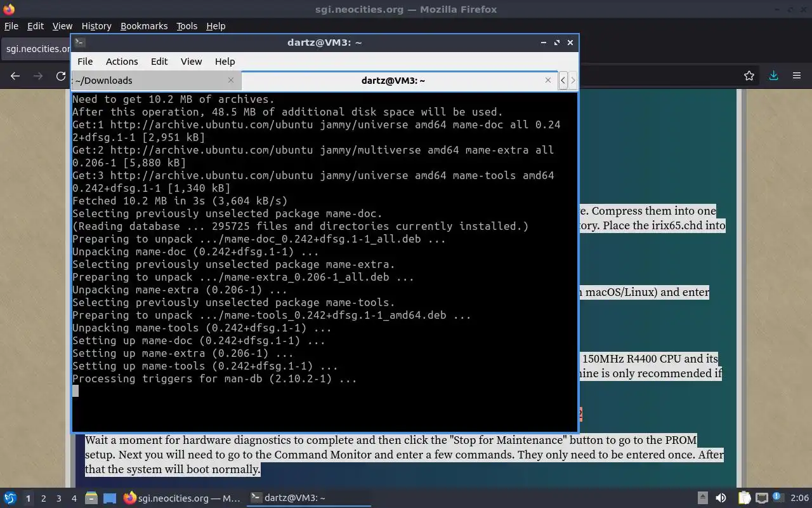The image size is (812, 508).
Task: Switch to the ~/Downloads terminal tab
Action: pyautogui.click(x=155, y=80)
